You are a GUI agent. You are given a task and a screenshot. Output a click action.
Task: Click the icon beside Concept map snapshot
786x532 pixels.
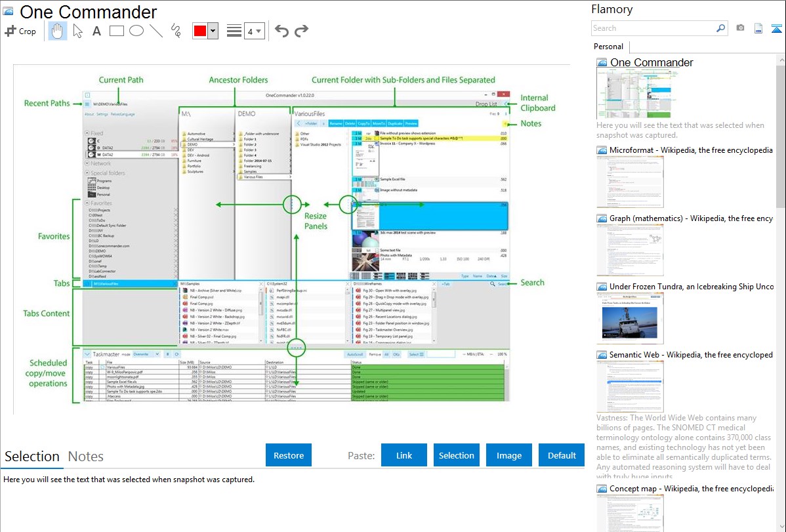pos(602,489)
